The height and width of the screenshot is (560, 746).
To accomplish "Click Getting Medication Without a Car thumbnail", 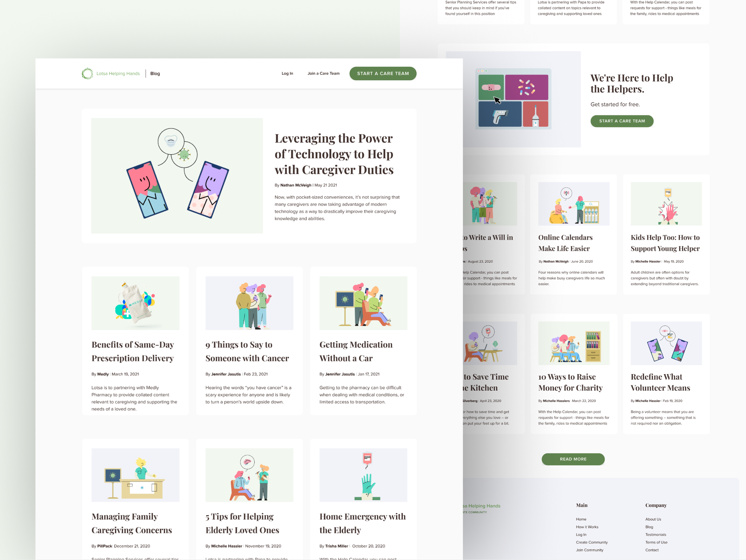I will coord(363,303).
